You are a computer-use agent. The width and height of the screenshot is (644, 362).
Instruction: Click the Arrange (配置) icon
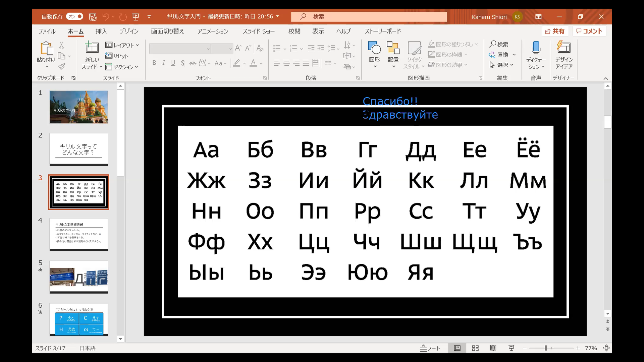pyautogui.click(x=393, y=48)
